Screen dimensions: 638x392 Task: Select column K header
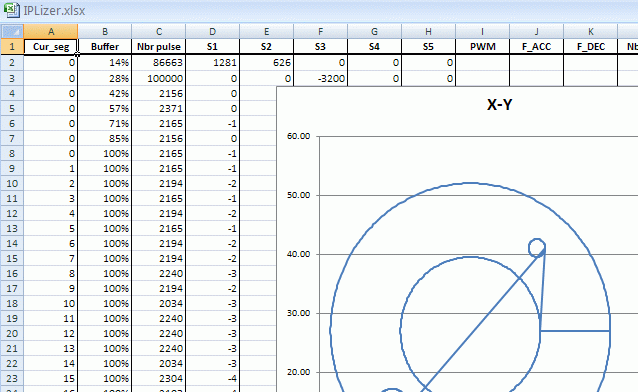tap(590, 31)
